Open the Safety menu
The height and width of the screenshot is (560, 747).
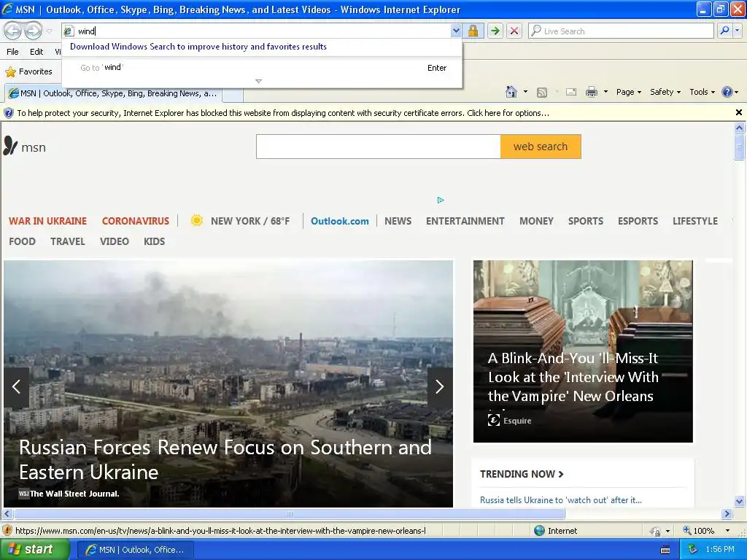[x=665, y=92]
